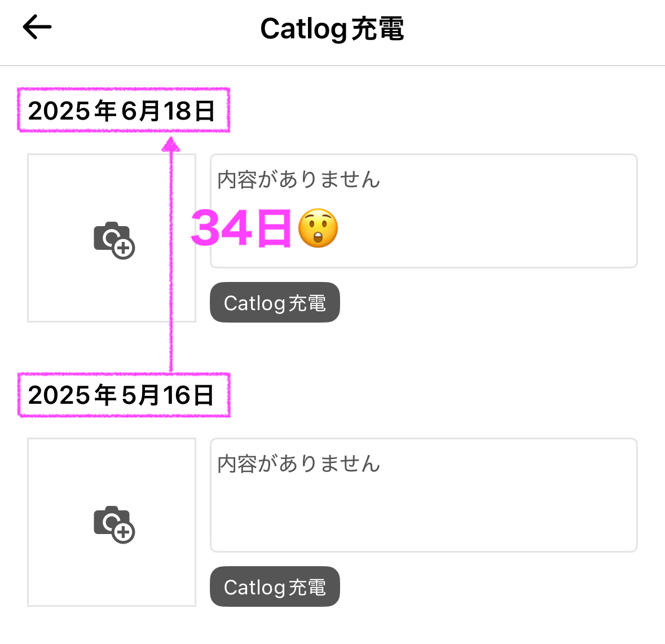Click plus badge on June 18 camera icon
This screenshot has height=644, width=665.
pos(124,248)
